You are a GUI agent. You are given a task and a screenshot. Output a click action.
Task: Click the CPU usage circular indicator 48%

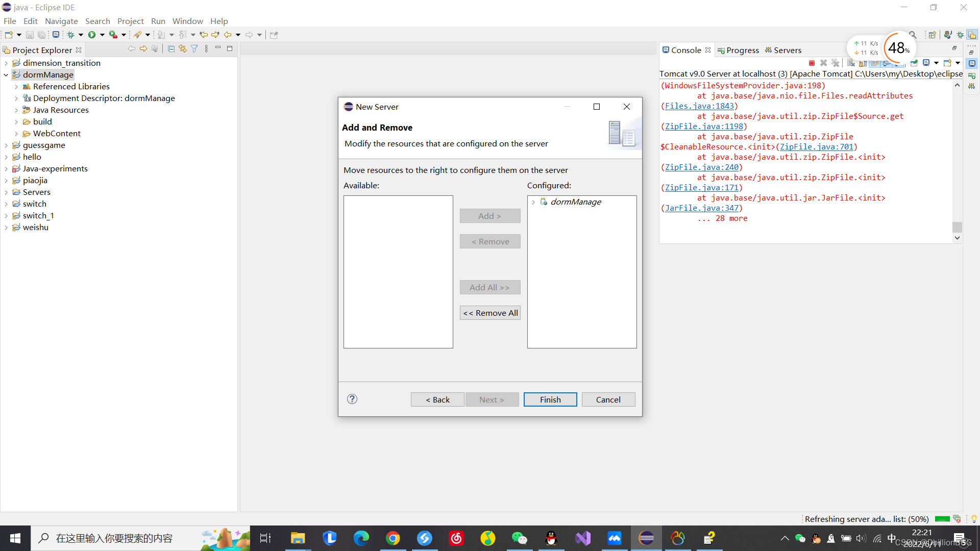tap(898, 48)
